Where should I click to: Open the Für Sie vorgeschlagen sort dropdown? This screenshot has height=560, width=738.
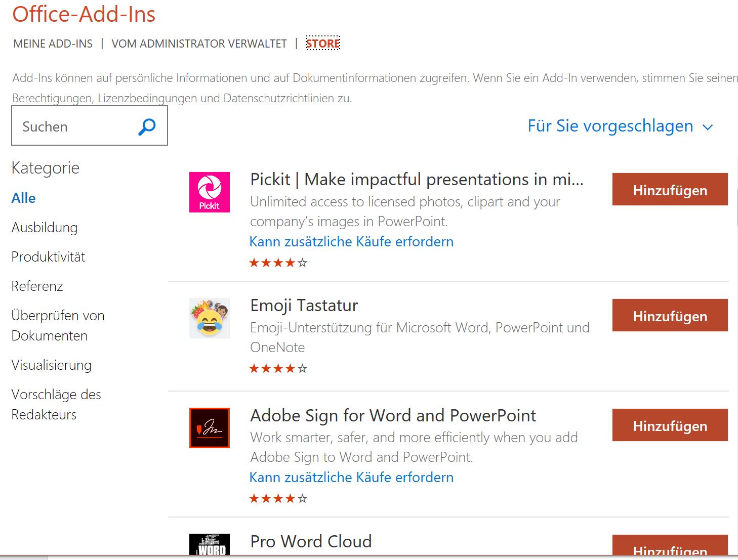coord(620,126)
